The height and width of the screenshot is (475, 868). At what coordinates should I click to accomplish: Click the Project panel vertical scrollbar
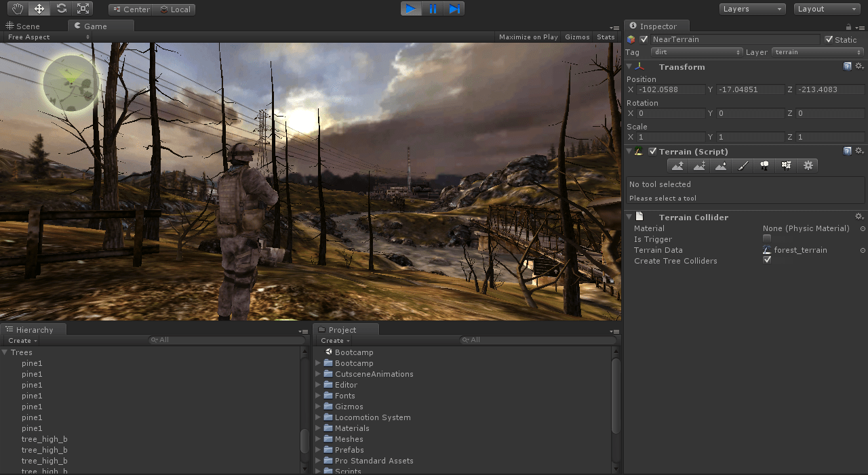tap(616, 396)
